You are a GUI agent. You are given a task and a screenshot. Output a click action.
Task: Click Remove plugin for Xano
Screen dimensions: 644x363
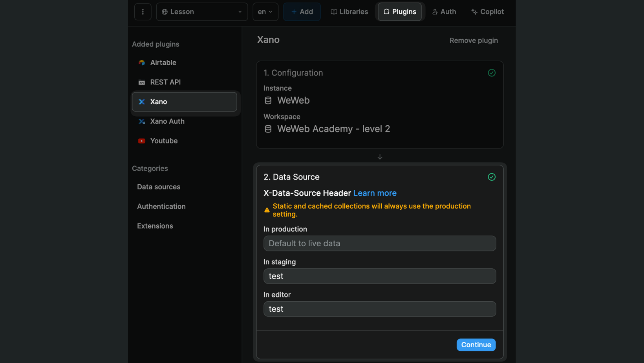tap(473, 40)
